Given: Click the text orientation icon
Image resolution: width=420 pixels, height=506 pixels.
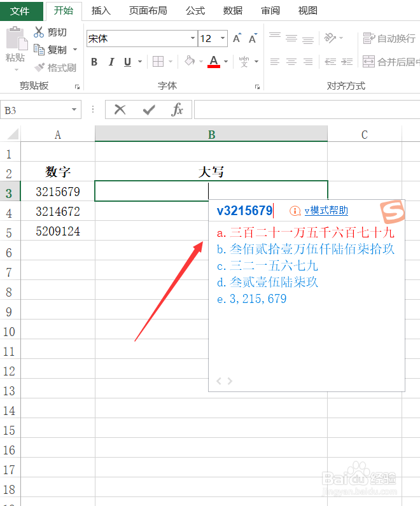Looking at the screenshot, I should pos(330,38).
